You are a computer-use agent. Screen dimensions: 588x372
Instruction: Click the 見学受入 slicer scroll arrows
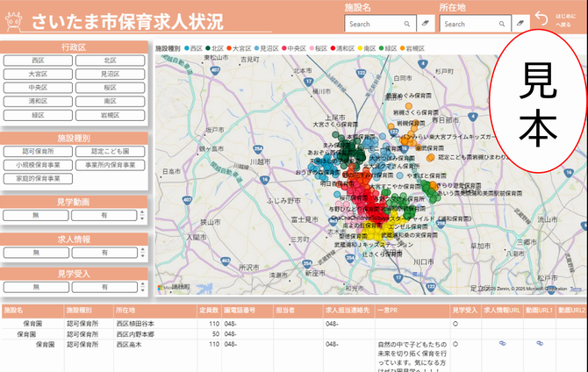[x=141, y=287]
